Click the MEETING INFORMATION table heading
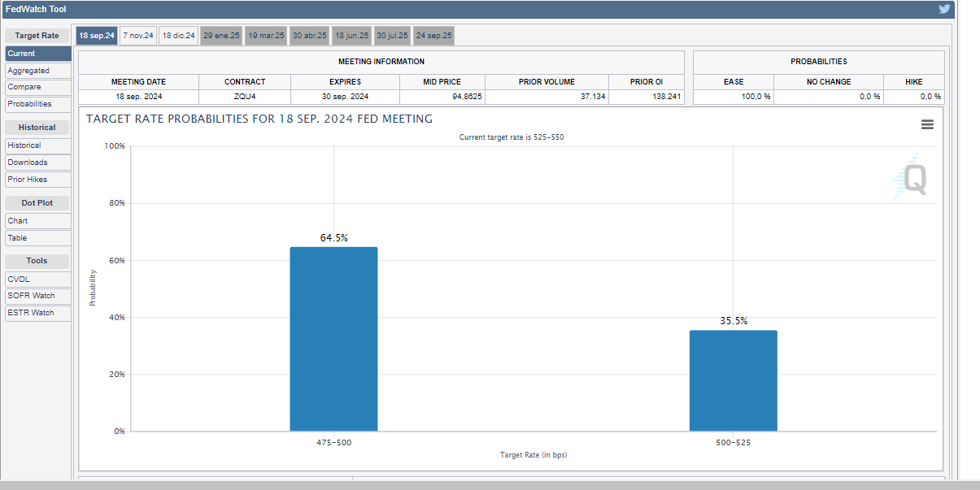This screenshot has width=980, height=490. point(381,62)
